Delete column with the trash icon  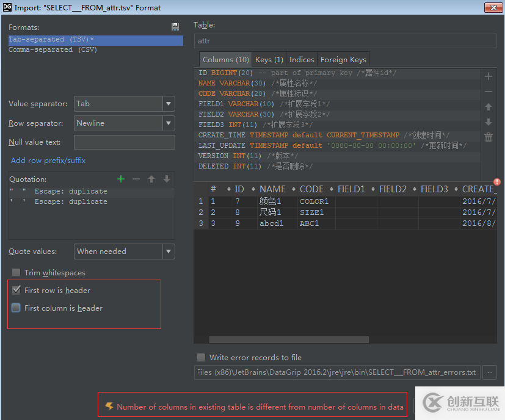tap(488, 137)
